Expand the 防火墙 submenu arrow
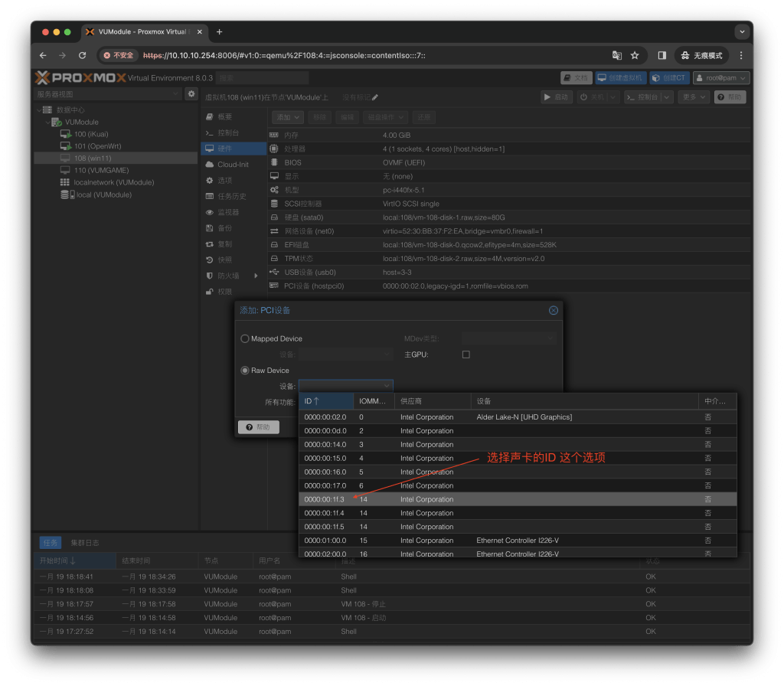Screen dimensions: 784x686 click(256, 276)
